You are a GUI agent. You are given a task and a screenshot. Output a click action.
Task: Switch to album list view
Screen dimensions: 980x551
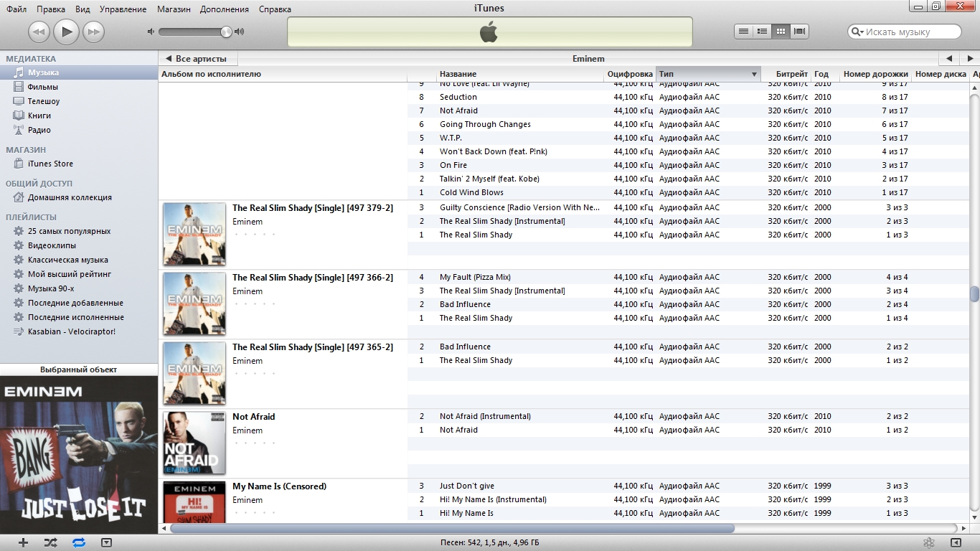(763, 32)
